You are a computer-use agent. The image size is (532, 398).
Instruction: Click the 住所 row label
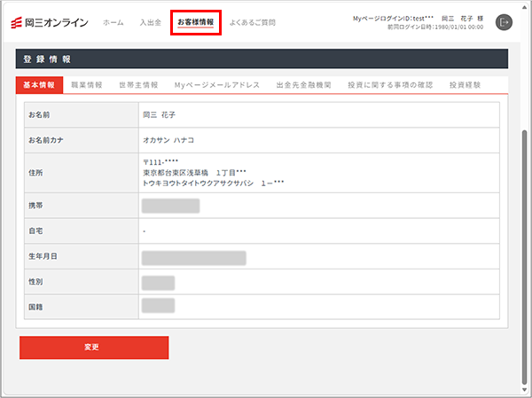[x=35, y=173]
